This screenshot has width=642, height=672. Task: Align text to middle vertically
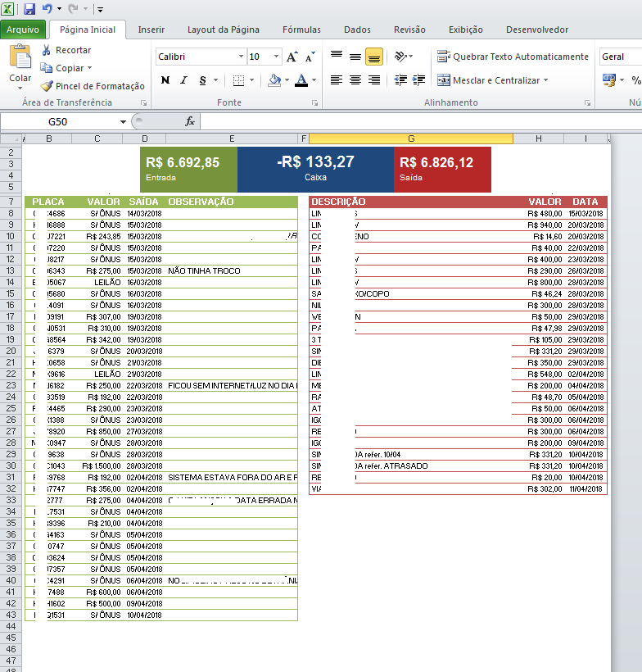coord(355,57)
